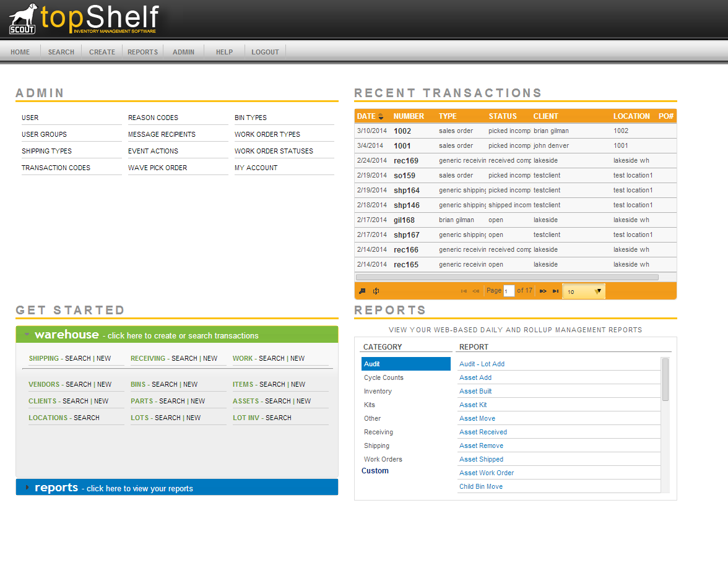Advance to the next transactions page
728x581 pixels.
coord(543,291)
